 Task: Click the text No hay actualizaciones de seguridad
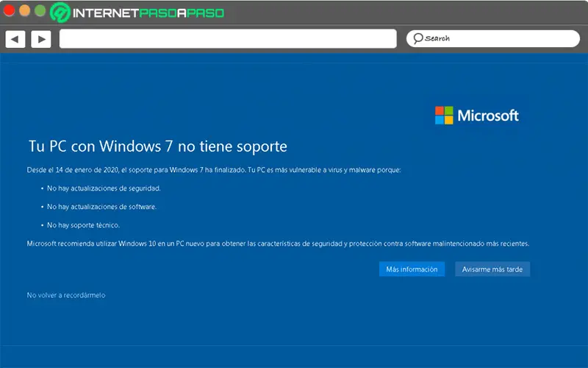[x=104, y=188]
